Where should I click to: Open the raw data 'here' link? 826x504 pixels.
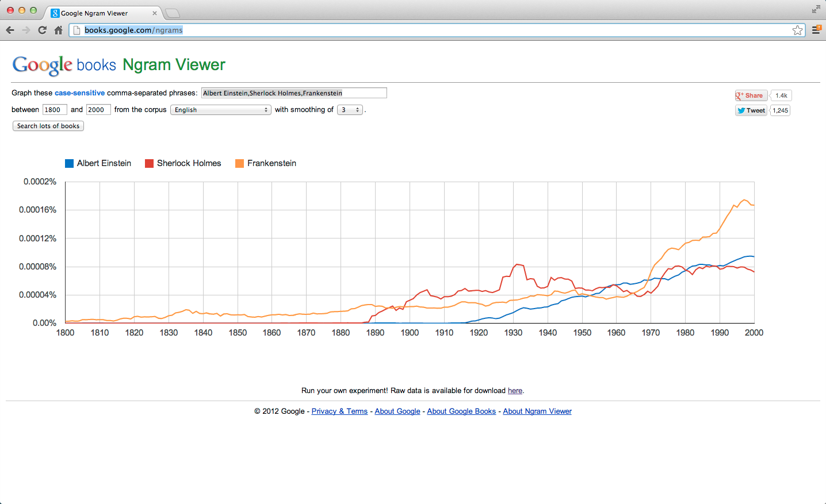pos(515,391)
